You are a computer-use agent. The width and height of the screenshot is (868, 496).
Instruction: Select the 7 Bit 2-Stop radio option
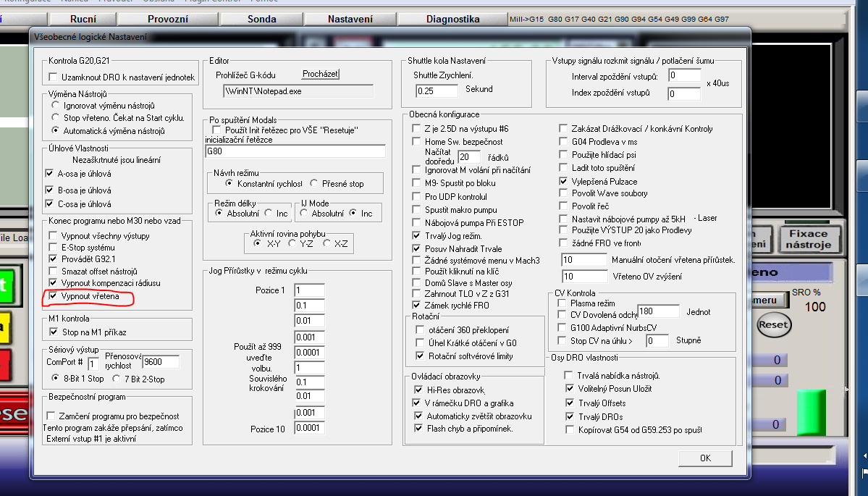(x=117, y=378)
